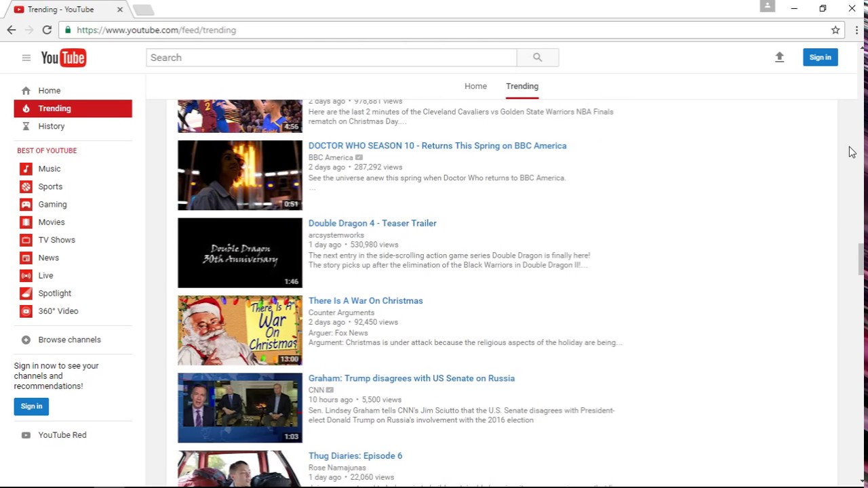The image size is (868, 488).
Task: Select YouTube Red label in sidebar
Action: pyautogui.click(x=62, y=435)
